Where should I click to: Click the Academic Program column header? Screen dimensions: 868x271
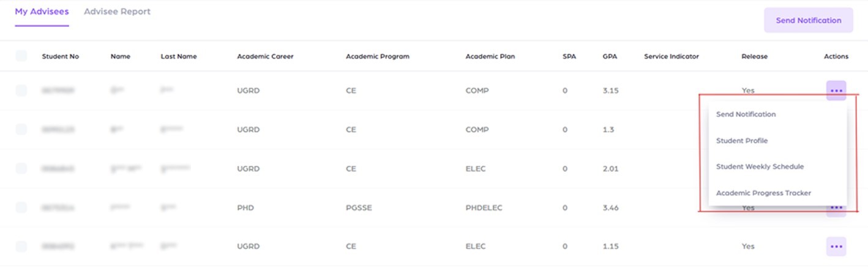[377, 56]
